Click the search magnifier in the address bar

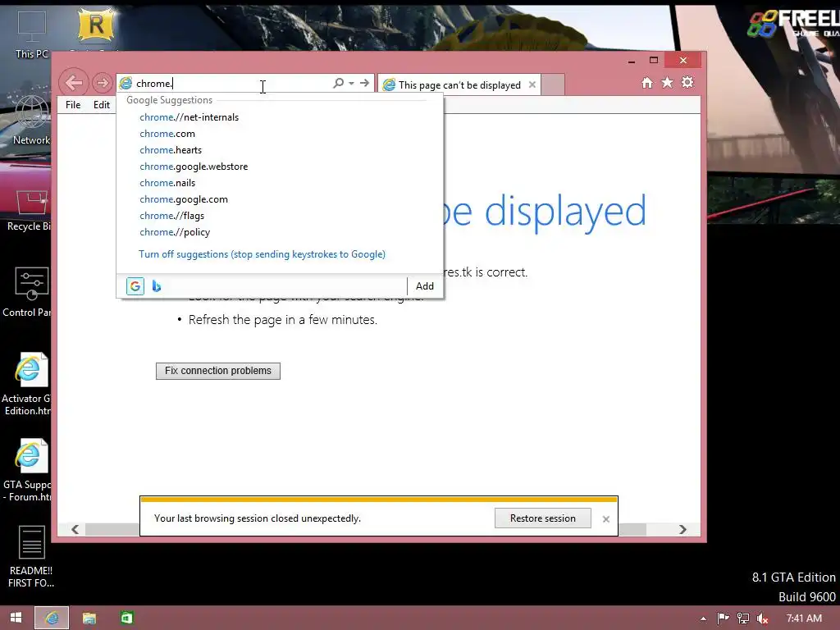click(x=338, y=83)
